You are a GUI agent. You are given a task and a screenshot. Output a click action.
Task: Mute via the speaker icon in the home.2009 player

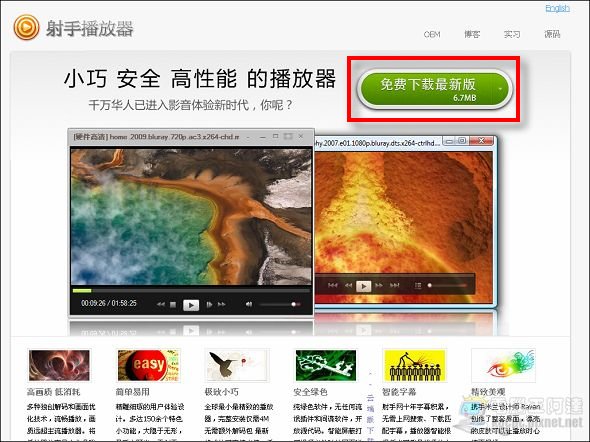tap(249, 304)
